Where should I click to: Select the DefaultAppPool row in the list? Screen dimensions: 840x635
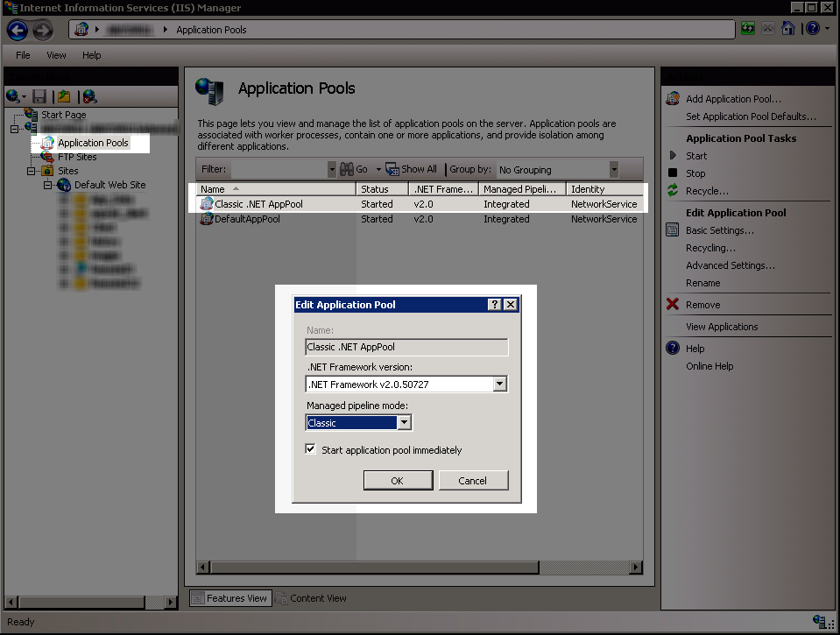pyautogui.click(x=254, y=219)
